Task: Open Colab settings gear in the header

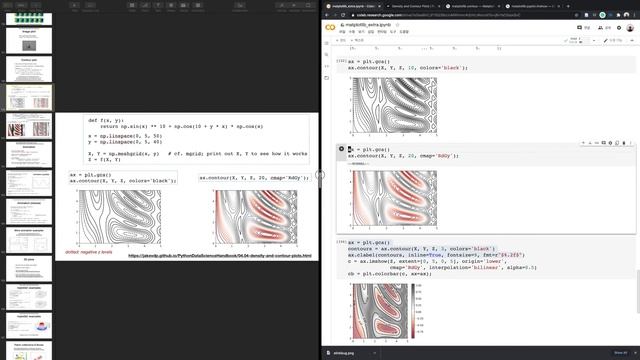Action: tap(619, 28)
